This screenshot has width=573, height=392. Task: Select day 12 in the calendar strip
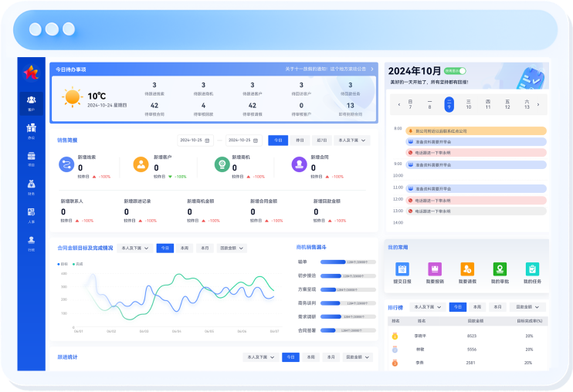[x=507, y=105]
